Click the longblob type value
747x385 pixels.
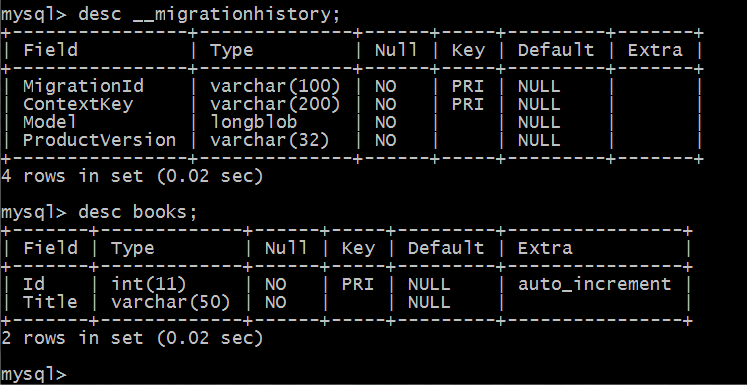coord(253,122)
